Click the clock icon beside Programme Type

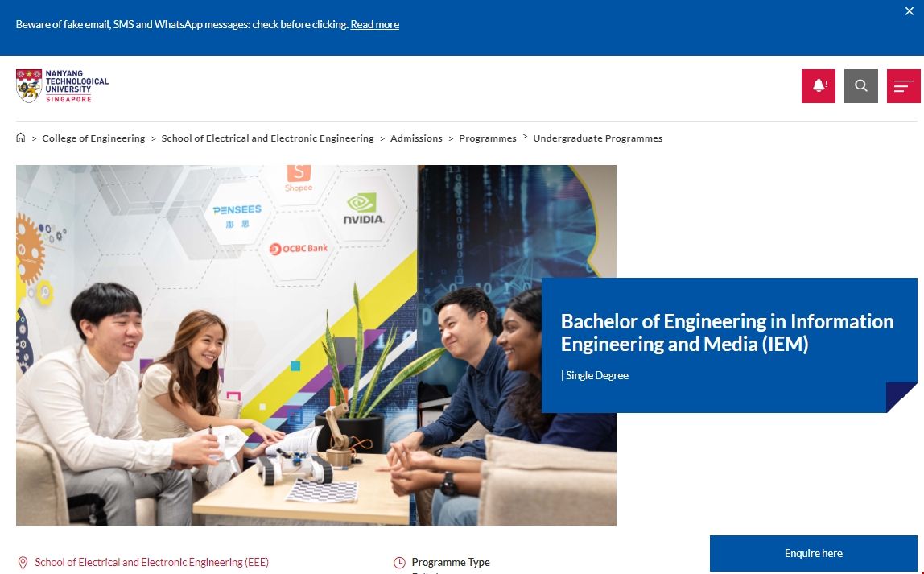pyautogui.click(x=399, y=562)
